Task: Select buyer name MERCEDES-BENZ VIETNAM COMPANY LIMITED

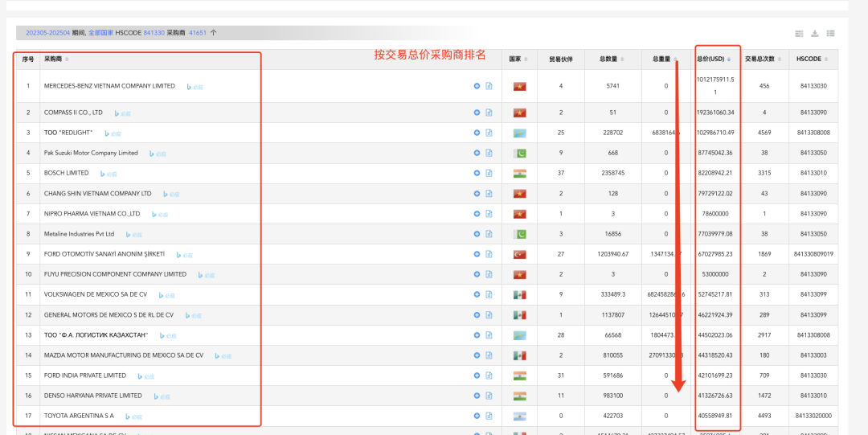Action: pyautogui.click(x=109, y=86)
